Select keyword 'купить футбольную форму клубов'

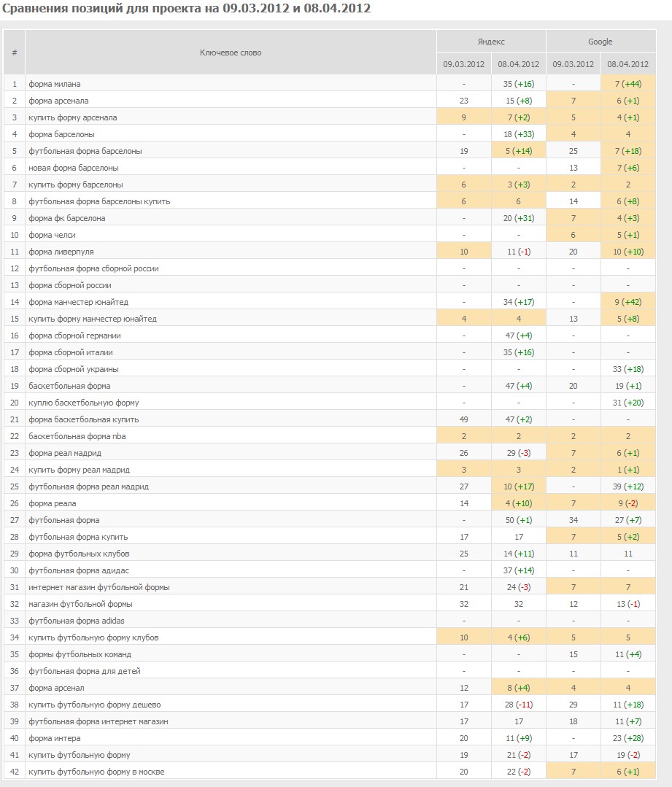(93, 637)
